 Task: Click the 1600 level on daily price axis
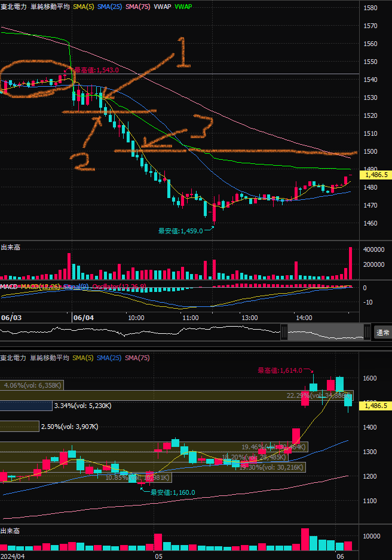(370, 378)
